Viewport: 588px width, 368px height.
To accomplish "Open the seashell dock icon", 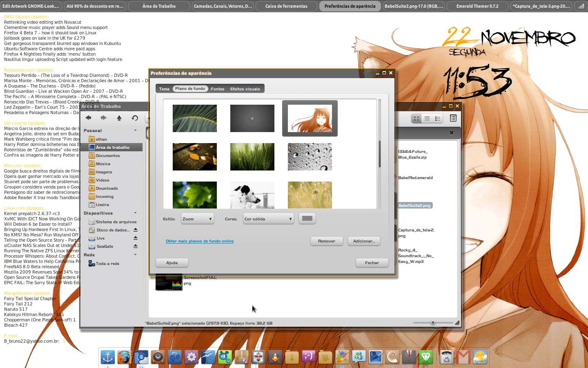I will pyautogui.click(x=392, y=357).
